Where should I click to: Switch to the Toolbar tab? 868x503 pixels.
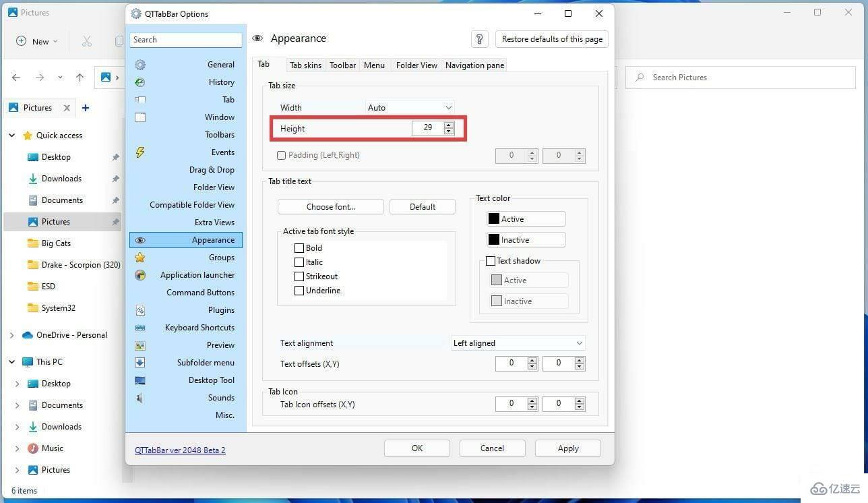tap(342, 65)
